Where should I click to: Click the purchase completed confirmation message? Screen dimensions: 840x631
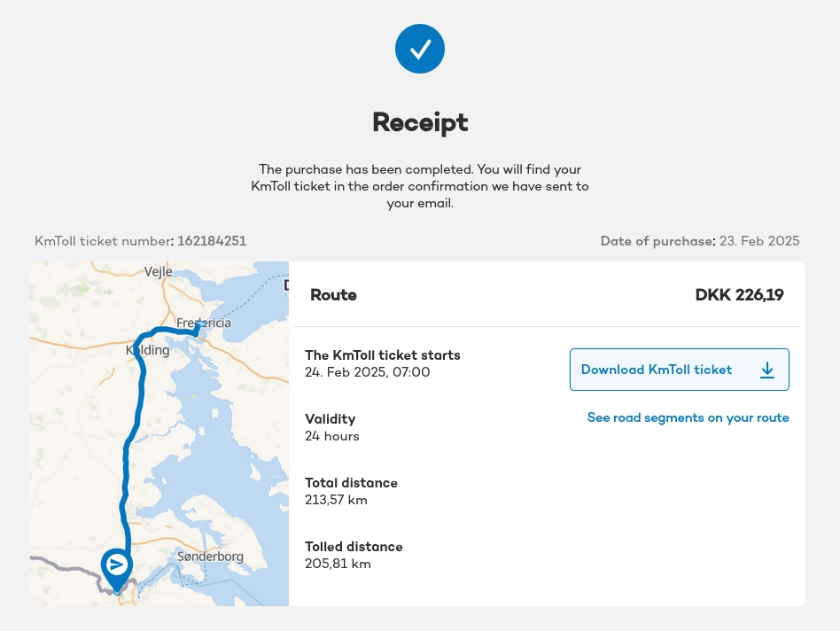420,186
